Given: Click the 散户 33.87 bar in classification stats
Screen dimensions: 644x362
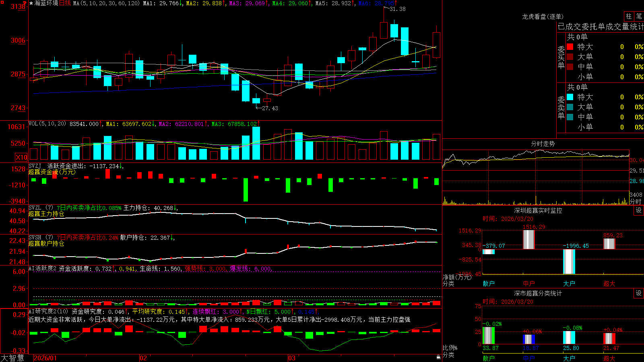Looking at the screenshot, I should point(489,335).
